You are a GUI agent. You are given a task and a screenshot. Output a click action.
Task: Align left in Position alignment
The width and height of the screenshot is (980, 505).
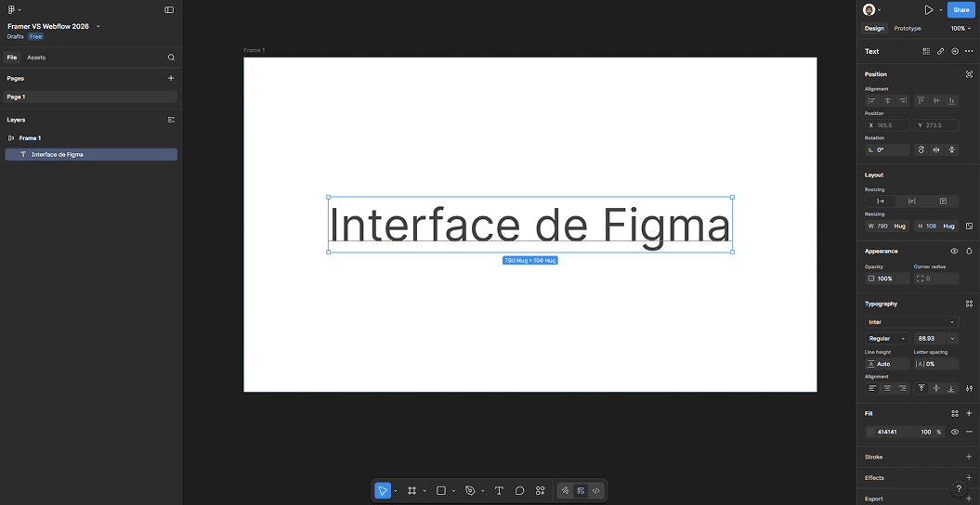point(872,100)
